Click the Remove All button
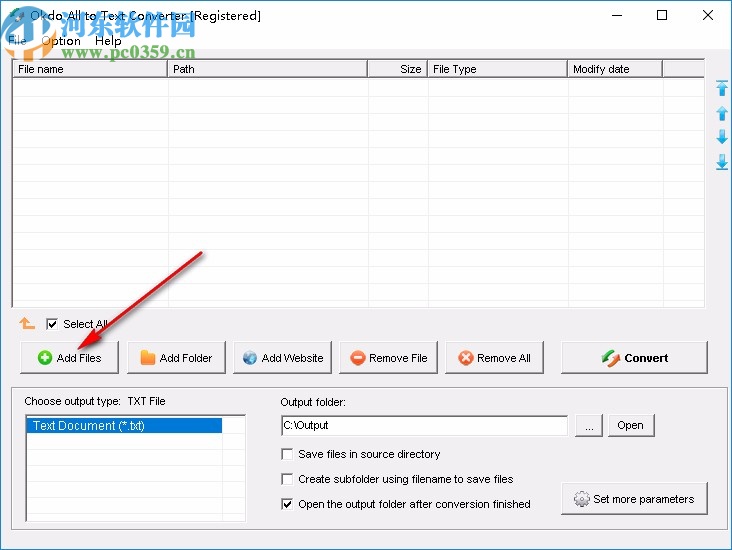The height and width of the screenshot is (550, 732). pos(494,358)
